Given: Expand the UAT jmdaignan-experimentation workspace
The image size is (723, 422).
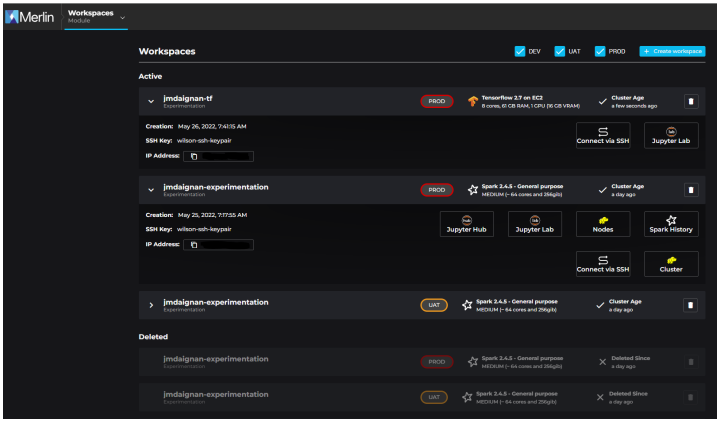Looking at the screenshot, I should pyautogui.click(x=152, y=304).
